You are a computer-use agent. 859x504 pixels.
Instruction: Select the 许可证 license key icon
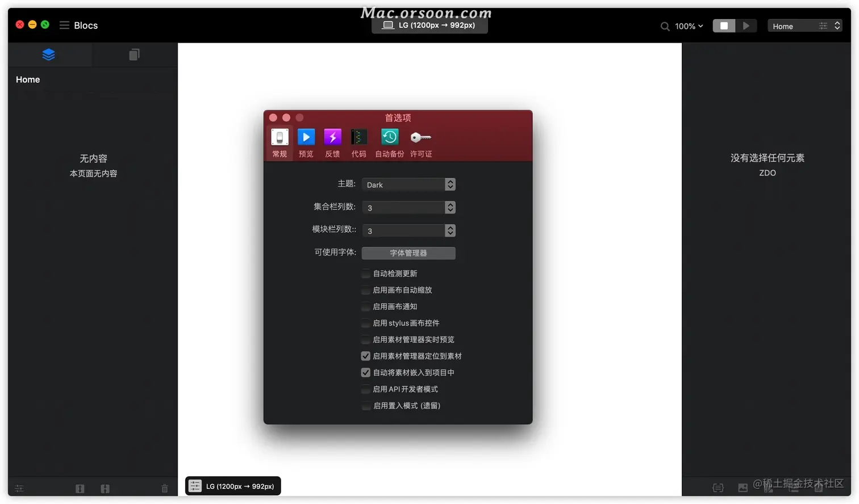(x=421, y=143)
